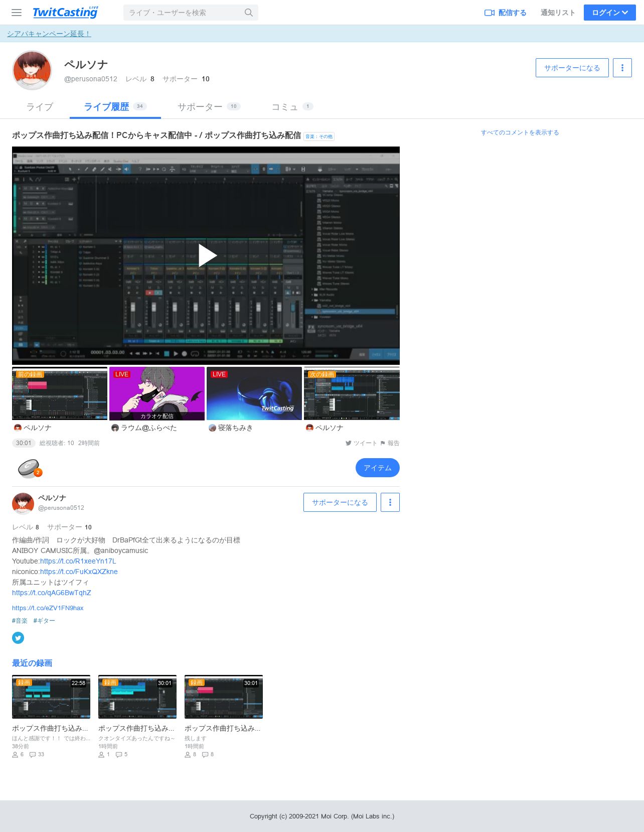The height and width of the screenshot is (832, 644).
Task: Click the 総視聴者: 10 viewer count
Action: (x=57, y=443)
